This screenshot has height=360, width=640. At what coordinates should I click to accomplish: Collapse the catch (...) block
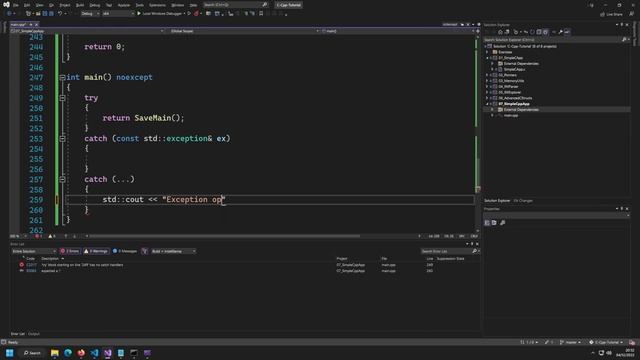coord(62,179)
